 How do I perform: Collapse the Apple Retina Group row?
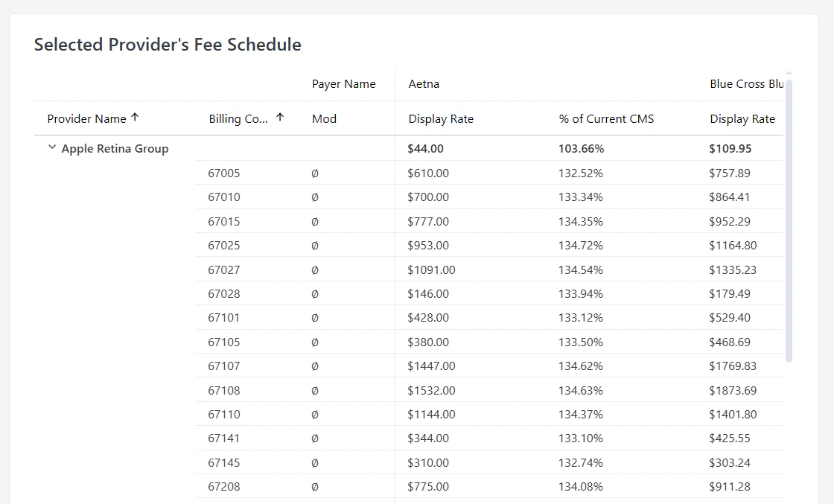click(x=51, y=147)
